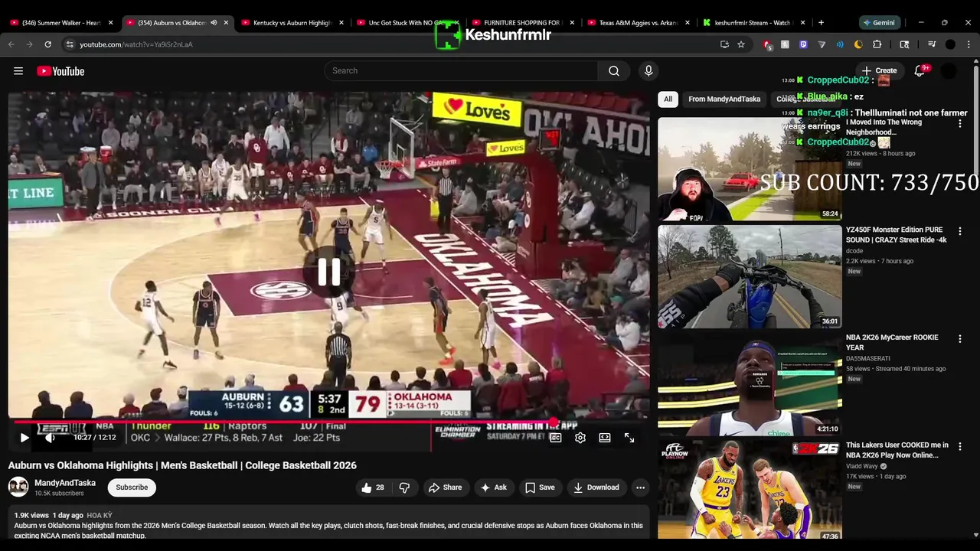
Task: Download the Auburn vs Oklahoma video
Action: coord(596,487)
